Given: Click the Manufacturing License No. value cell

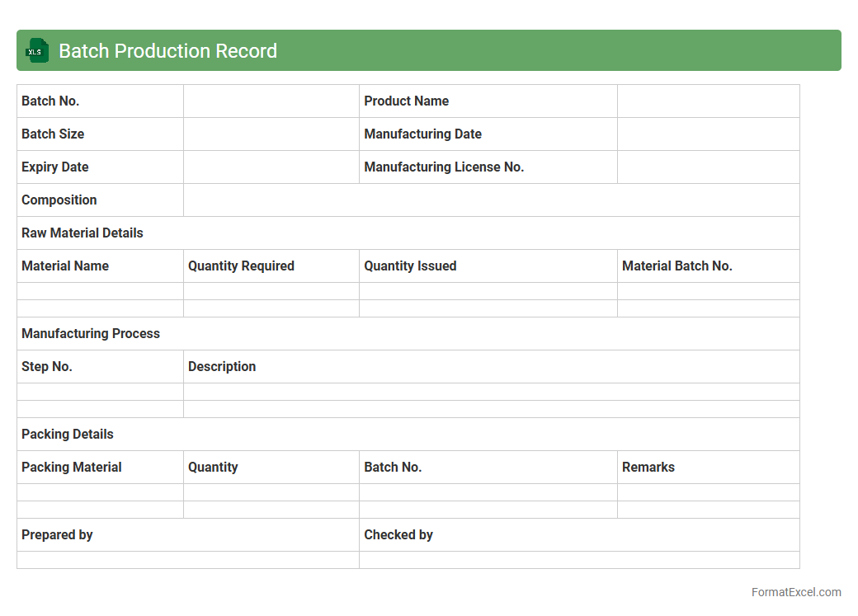Looking at the screenshot, I should click(708, 167).
